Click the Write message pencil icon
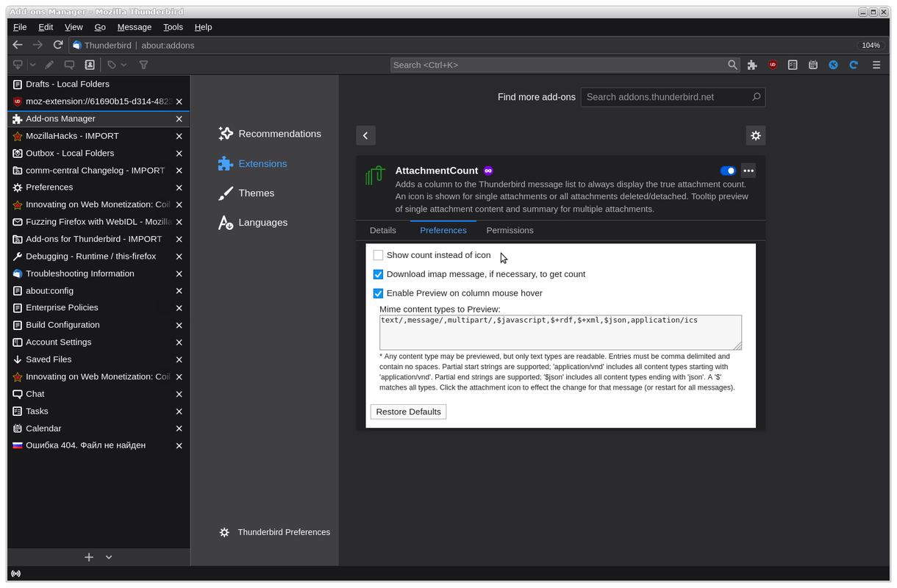The height and width of the screenshot is (588, 897). pos(49,65)
